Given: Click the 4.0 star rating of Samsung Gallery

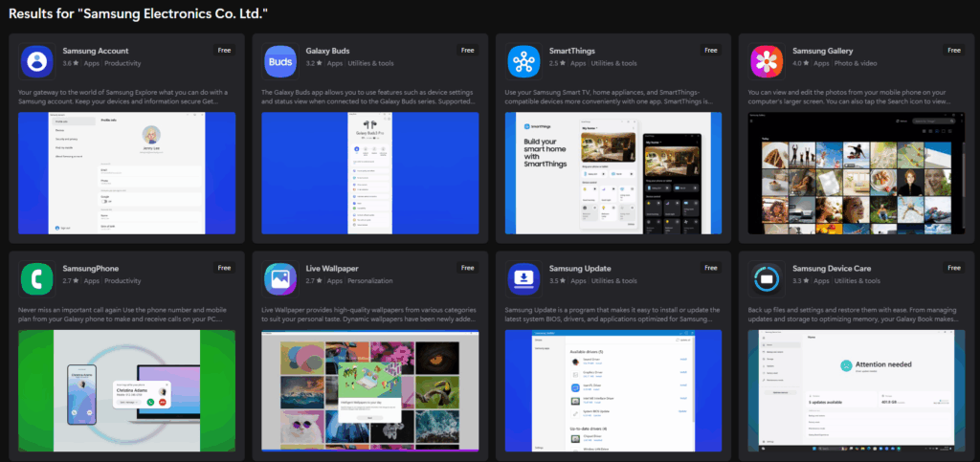Looking at the screenshot, I should click(x=800, y=63).
